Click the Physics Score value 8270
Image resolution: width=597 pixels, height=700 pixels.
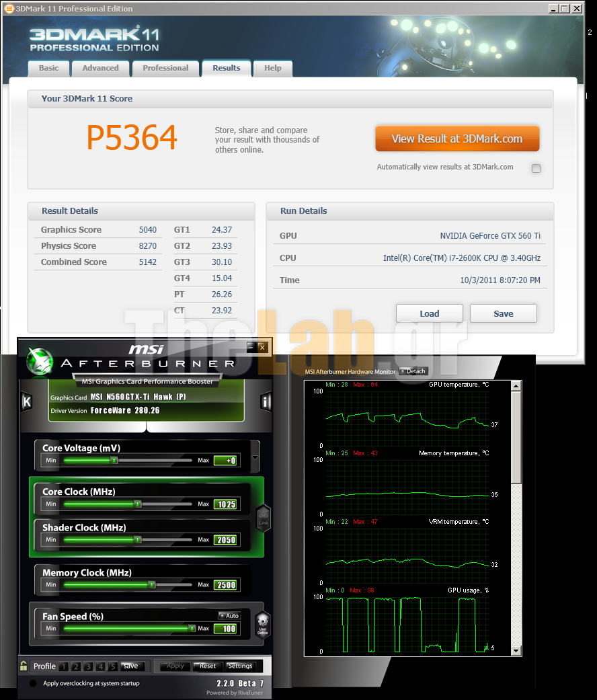[x=148, y=246]
